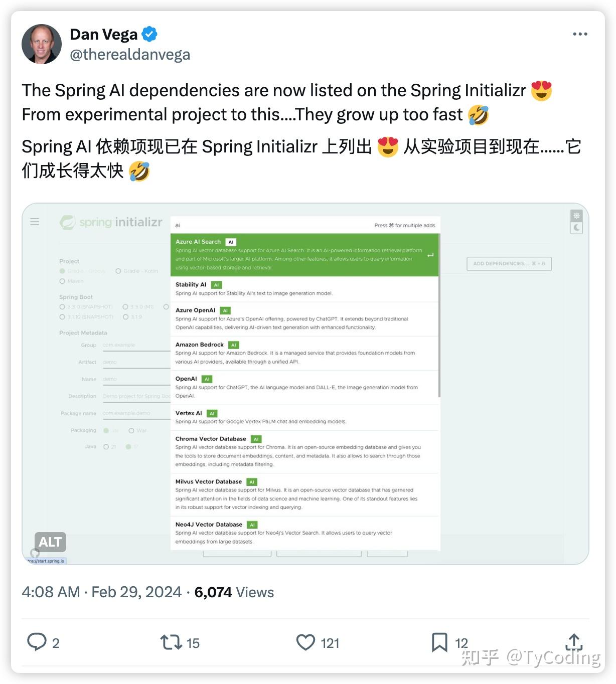The width and height of the screenshot is (616, 684).
Task: Open the reply icon on the tweet
Action: pyautogui.click(x=38, y=642)
